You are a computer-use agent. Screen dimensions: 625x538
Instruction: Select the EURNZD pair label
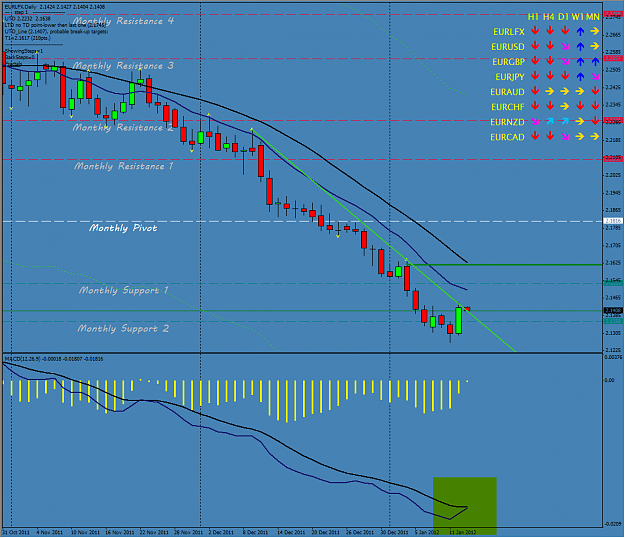(x=507, y=122)
